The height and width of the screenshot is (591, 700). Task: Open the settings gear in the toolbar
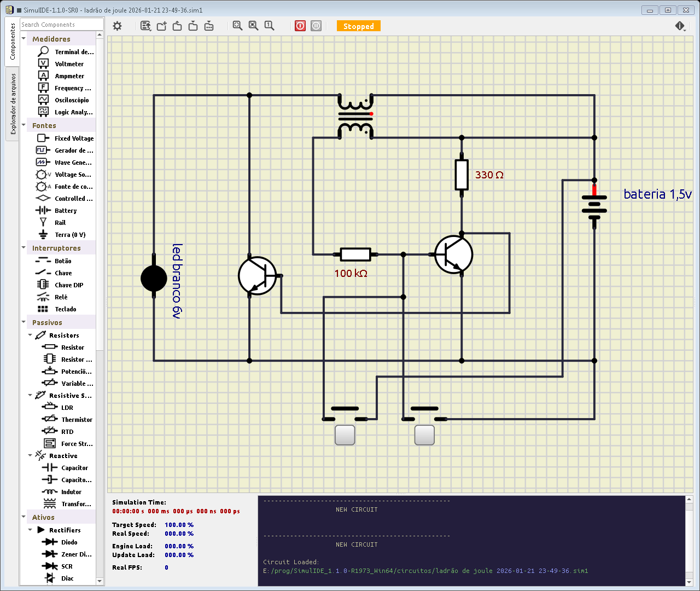[117, 26]
